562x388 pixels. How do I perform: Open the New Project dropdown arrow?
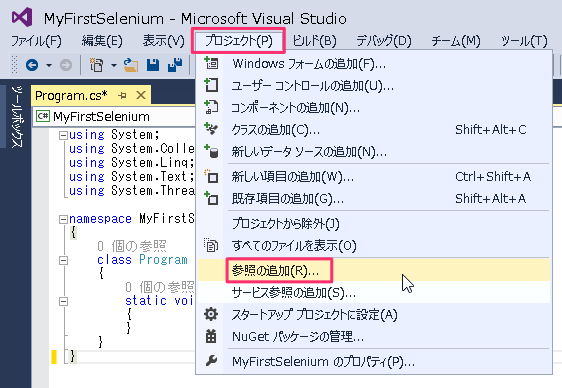(x=114, y=65)
